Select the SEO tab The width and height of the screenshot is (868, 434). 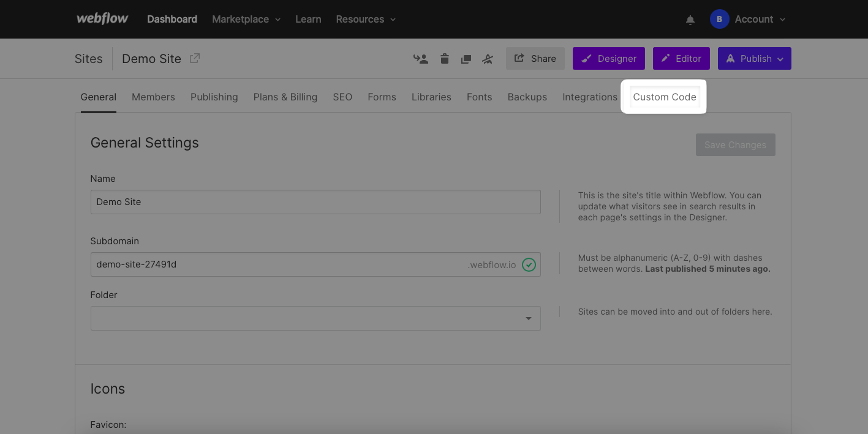[x=342, y=97]
